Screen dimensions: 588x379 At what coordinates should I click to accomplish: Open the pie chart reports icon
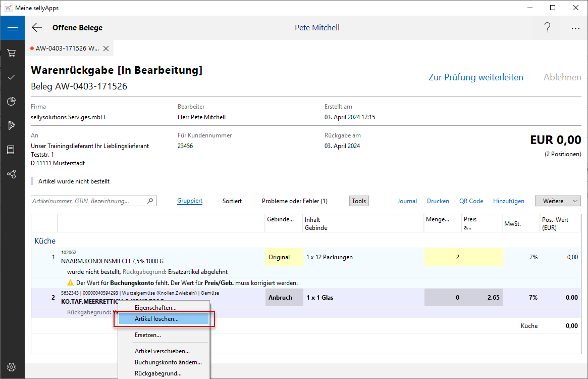click(12, 101)
